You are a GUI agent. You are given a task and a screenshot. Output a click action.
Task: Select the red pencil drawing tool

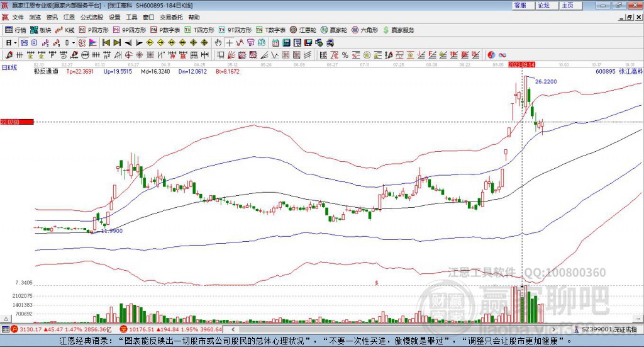click(x=9, y=55)
